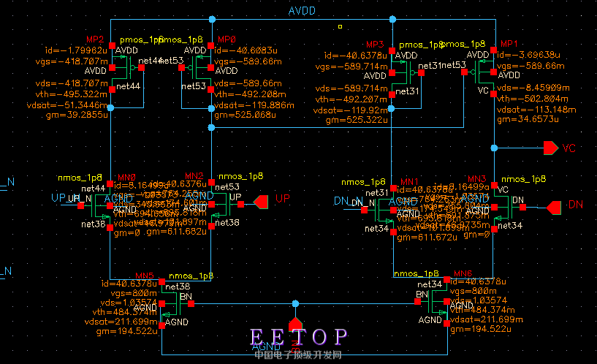Click the net44 label below MP2 drain
Screen dimensions: 597x364
tap(129, 86)
